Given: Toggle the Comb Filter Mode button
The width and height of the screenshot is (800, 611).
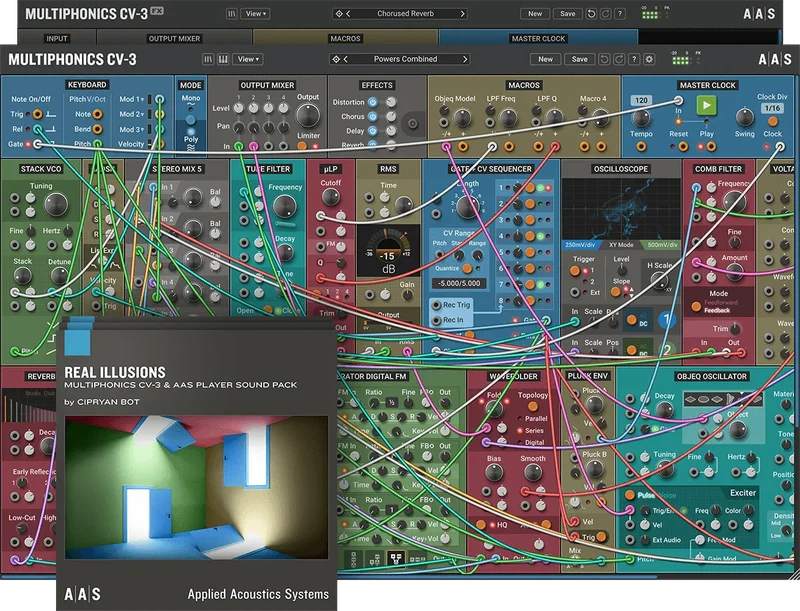Looking at the screenshot, I should (x=696, y=306).
